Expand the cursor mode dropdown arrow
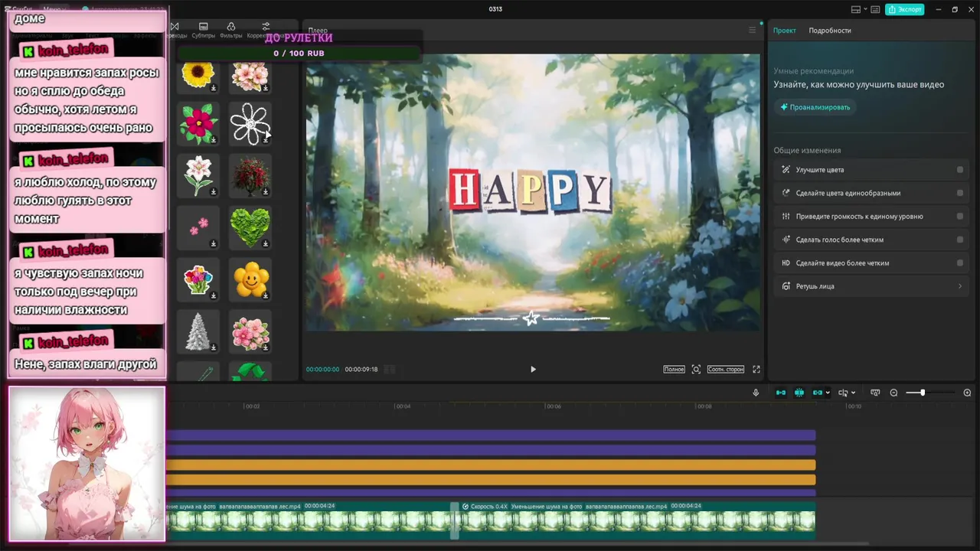This screenshot has width=980, height=551. pyautogui.click(x=854, y=393)
